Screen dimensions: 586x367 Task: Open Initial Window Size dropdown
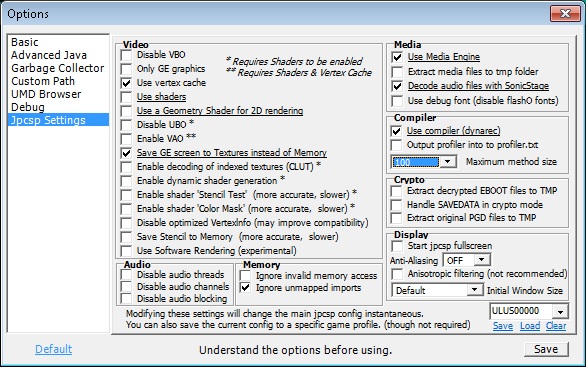[x=475, y=290]
